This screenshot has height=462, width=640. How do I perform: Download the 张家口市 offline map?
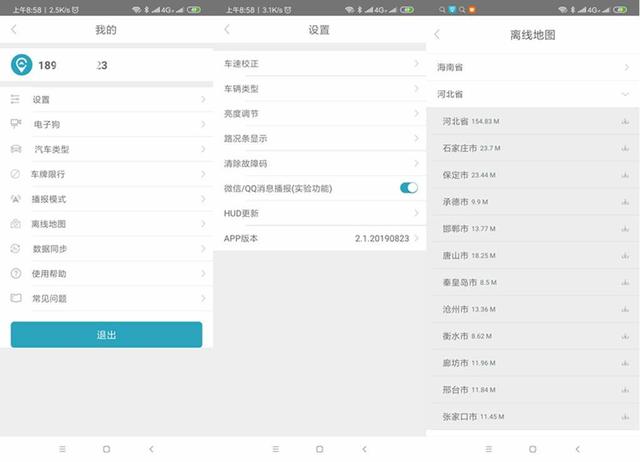coord(625,417)
